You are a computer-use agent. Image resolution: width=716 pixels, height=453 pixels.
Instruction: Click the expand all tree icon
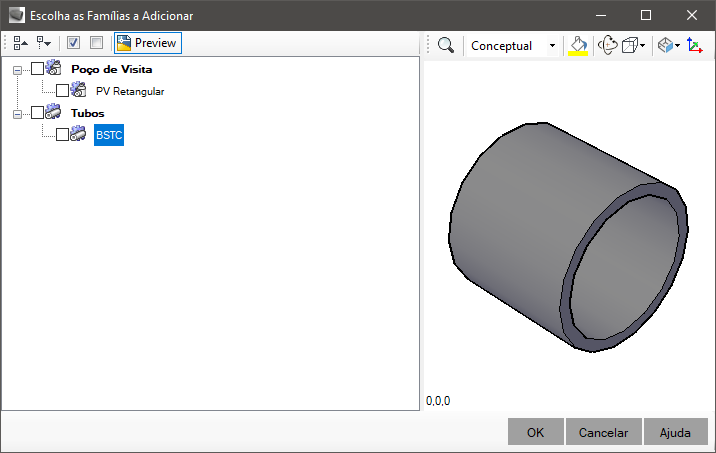coord(21,43)
